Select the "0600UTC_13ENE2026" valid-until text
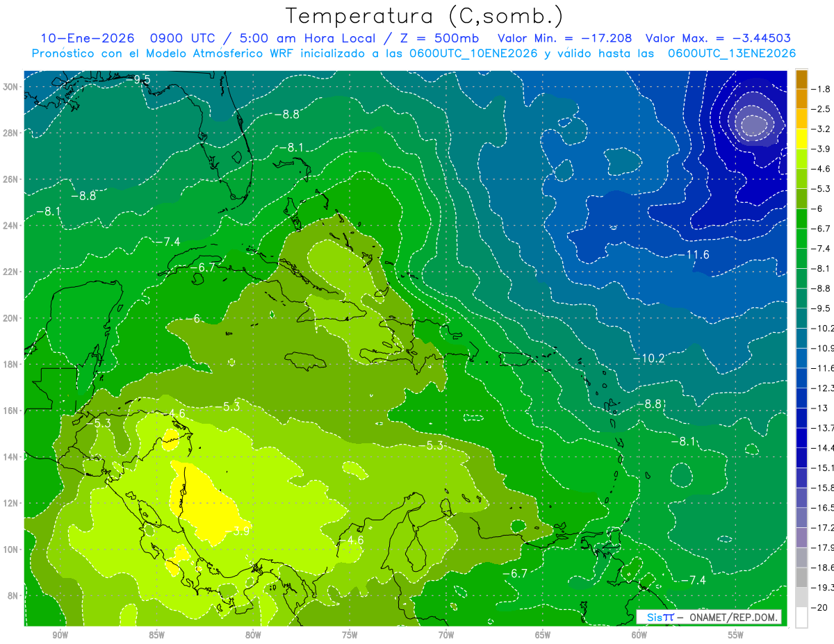Viewport: 834px width, 644px height. pos(732,53)
